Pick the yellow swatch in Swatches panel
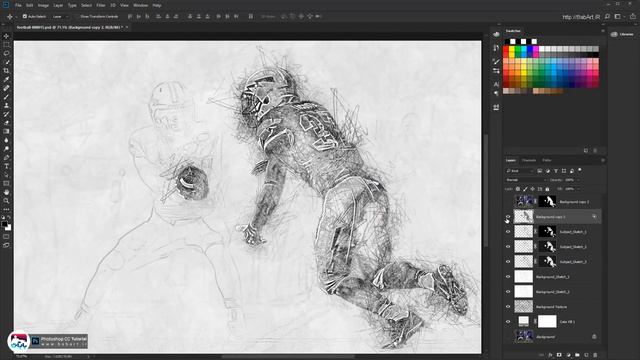The image size is (640, 360). (x=512, y=49)
